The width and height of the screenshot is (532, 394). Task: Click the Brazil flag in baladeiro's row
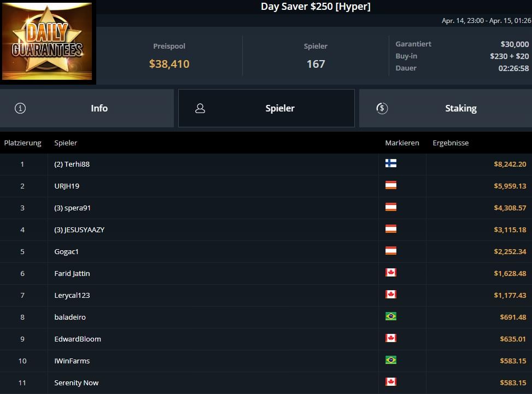tap(390, 316)
